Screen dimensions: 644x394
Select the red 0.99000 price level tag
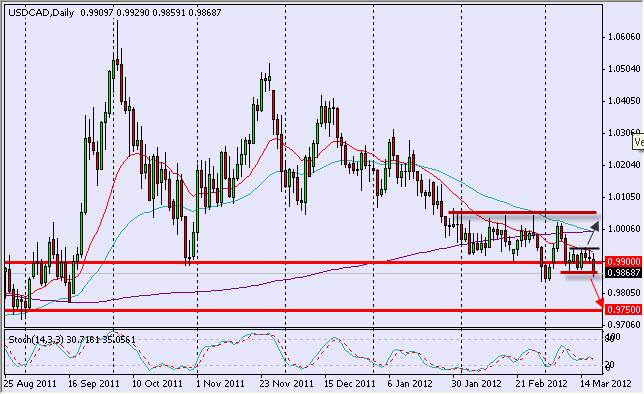pos(623,262)
